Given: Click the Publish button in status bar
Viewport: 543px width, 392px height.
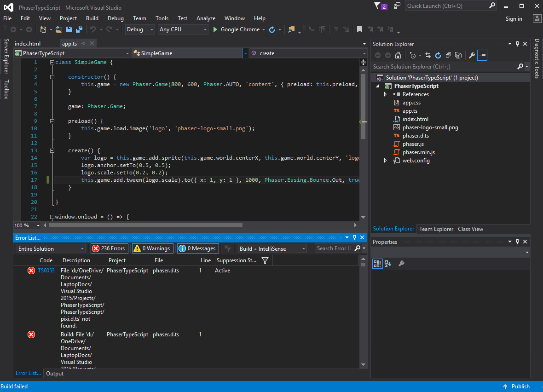Looking at the screenshot, I should (x=516, y=386).
